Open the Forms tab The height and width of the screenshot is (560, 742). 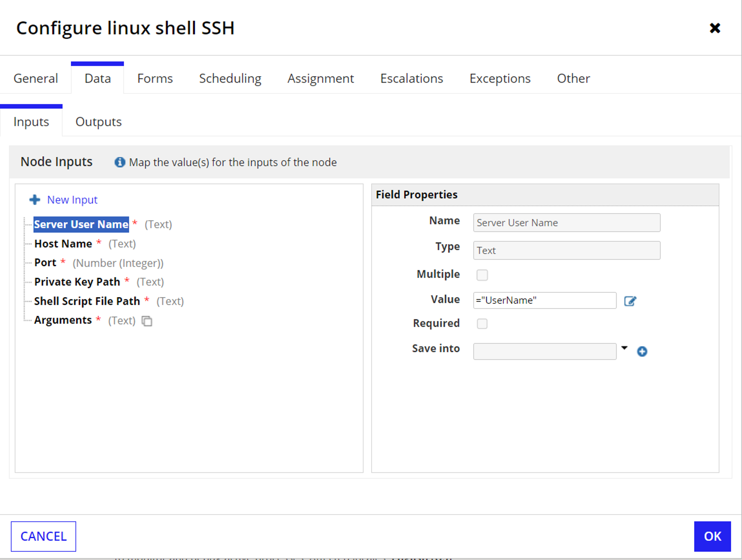155,78
